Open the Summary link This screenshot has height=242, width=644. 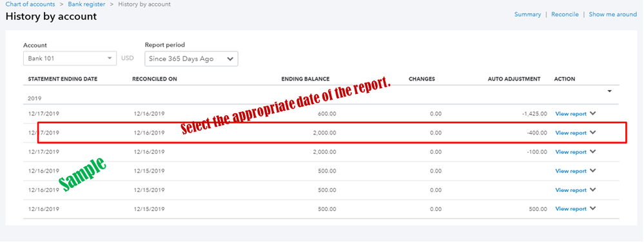click(527, 14)
